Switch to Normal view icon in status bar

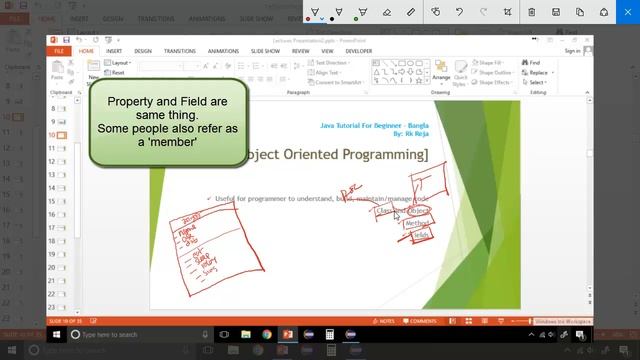[452, 321]
